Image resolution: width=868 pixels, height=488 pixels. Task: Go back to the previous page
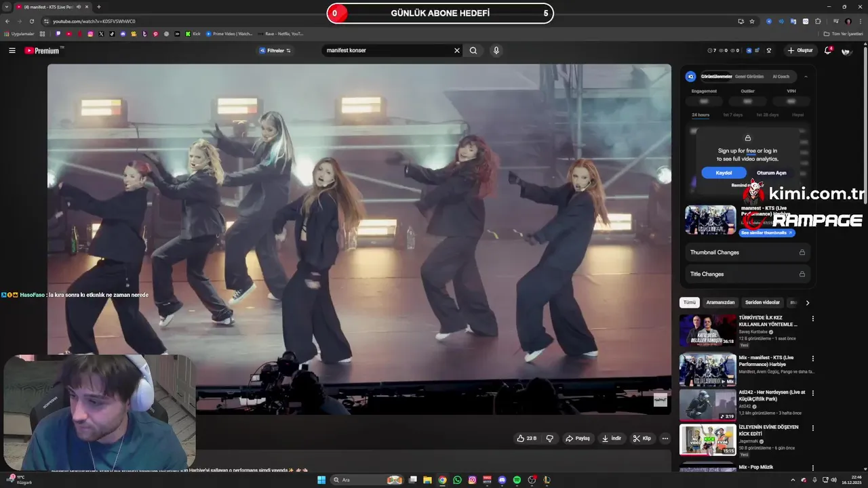(x=7, y=21)
